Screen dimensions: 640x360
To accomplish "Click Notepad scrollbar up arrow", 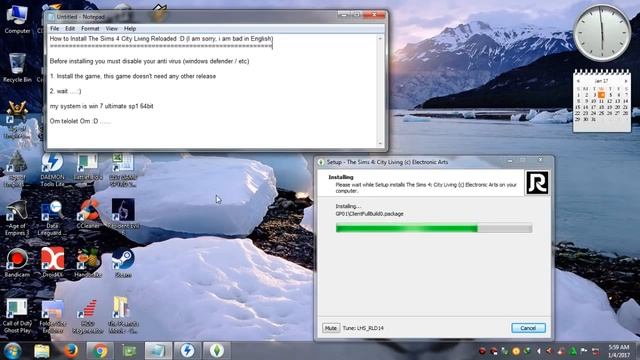I will click(x=380, y=38).
